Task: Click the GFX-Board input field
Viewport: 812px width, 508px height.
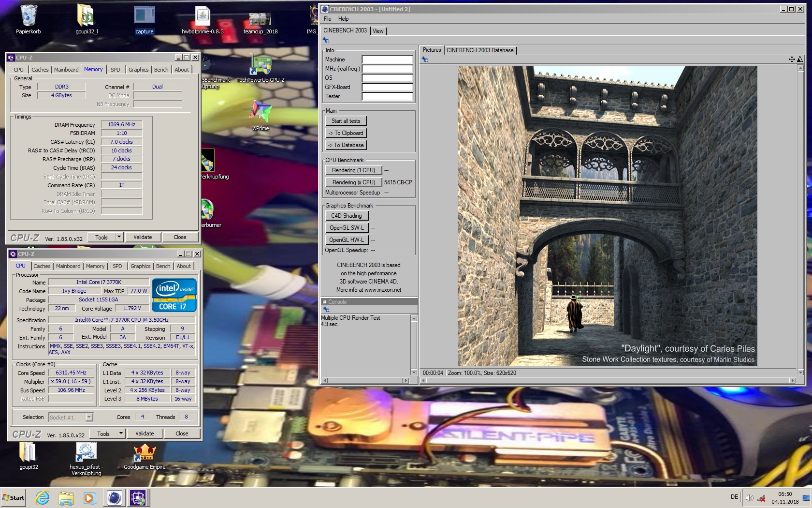Action: 388,87
